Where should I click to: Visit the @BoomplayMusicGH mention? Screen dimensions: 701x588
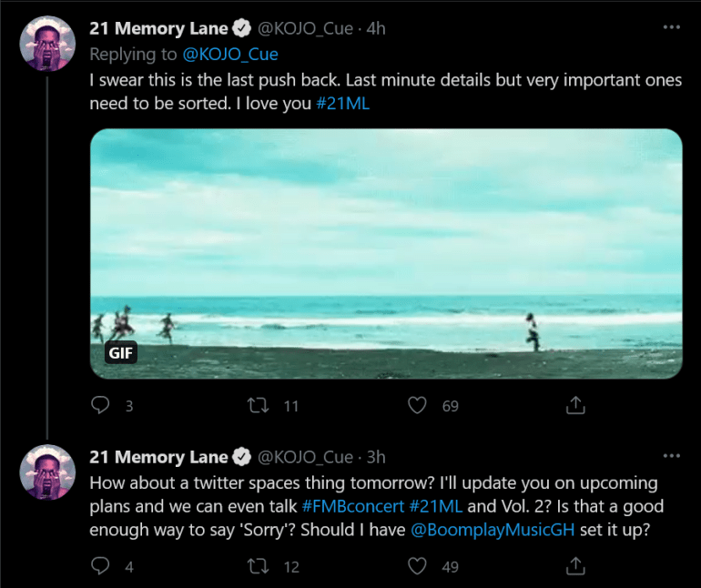coord(493,530)
